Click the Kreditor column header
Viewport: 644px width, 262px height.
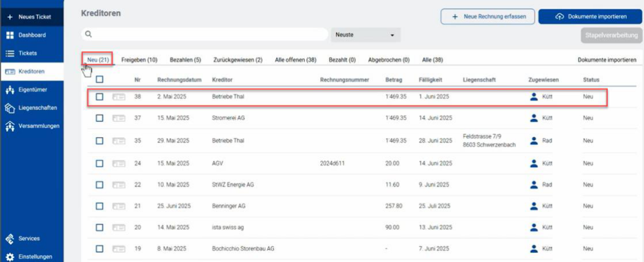pos(222,80)
